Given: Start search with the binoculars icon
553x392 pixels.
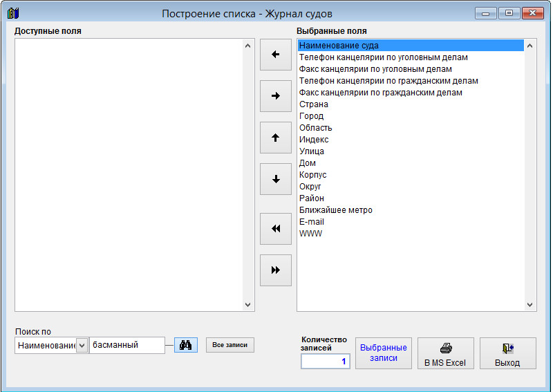Looking at the screenshot, I should coord(186,345).
